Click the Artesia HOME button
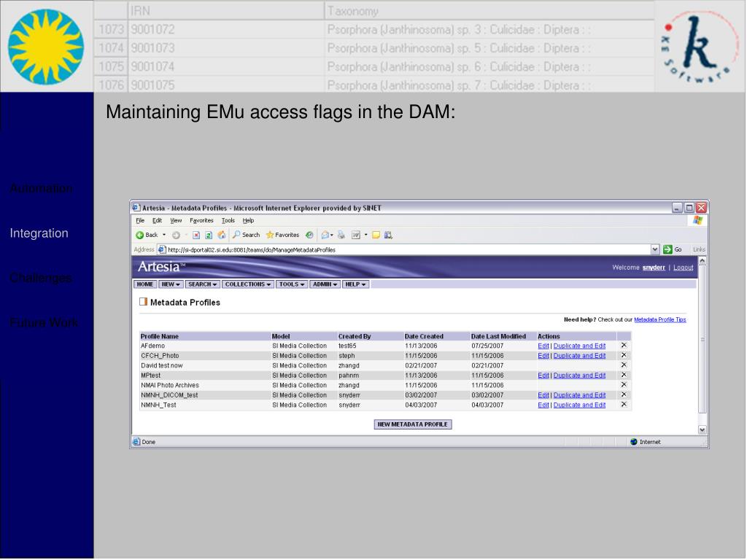Image resolution: width=747 pixels, height=560 pixels. [x=145, y=285]
